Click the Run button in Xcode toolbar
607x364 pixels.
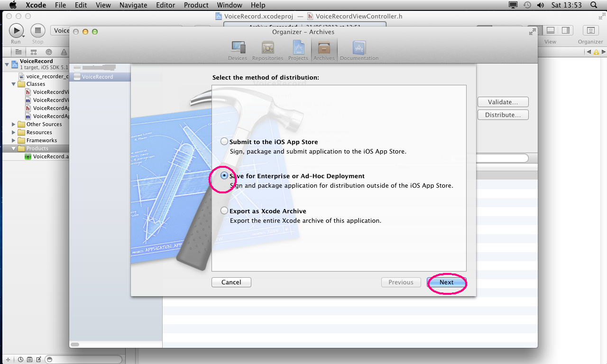click(x=16, y=31)
